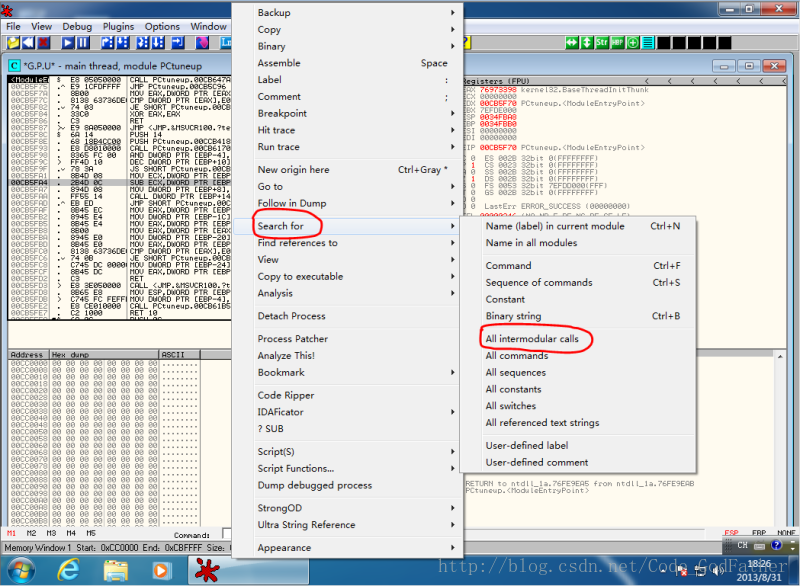Click the Restart program rewind icon

(28, 43)
